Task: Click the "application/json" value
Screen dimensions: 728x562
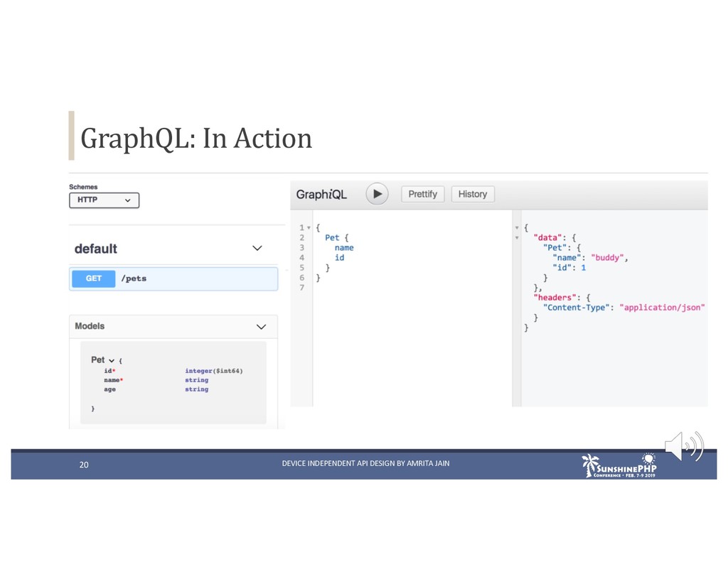Action: [x=662, y=307]
